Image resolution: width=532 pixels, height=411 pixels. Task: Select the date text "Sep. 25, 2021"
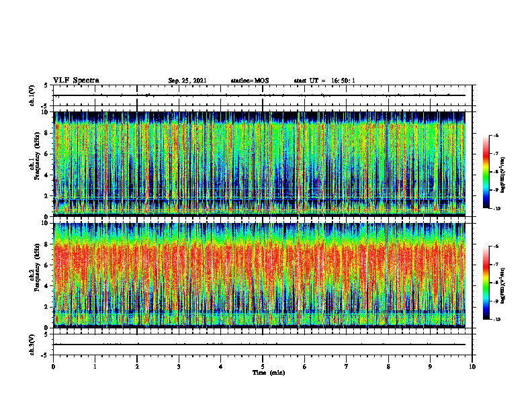pyautogui.click(x=187, y=81)
